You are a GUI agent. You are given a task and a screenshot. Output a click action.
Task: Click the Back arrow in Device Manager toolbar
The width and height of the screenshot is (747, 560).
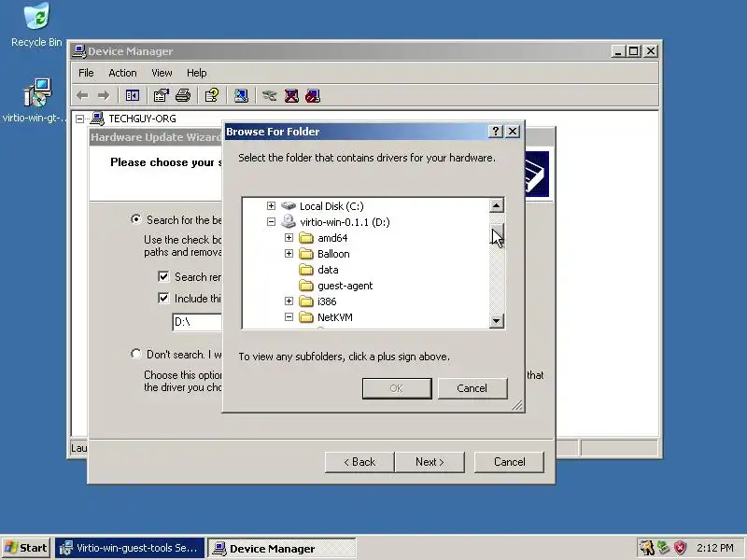(82, 96)
